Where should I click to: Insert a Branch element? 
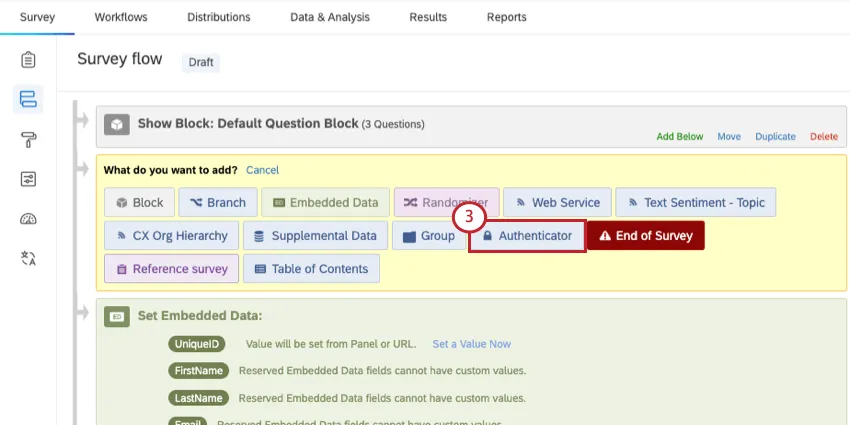click(216, 202)
